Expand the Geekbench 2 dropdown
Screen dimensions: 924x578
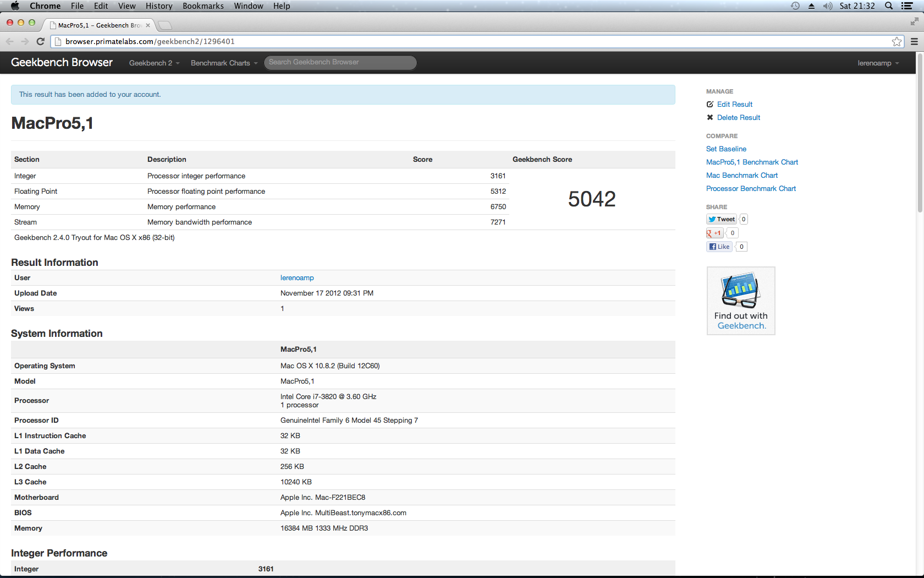155,63
